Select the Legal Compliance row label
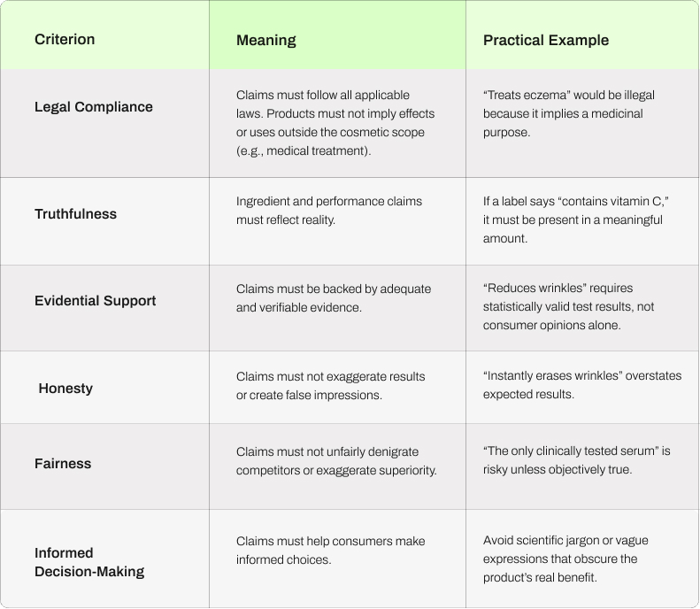Viewport: 700px width, 609px height. [93, 107]
